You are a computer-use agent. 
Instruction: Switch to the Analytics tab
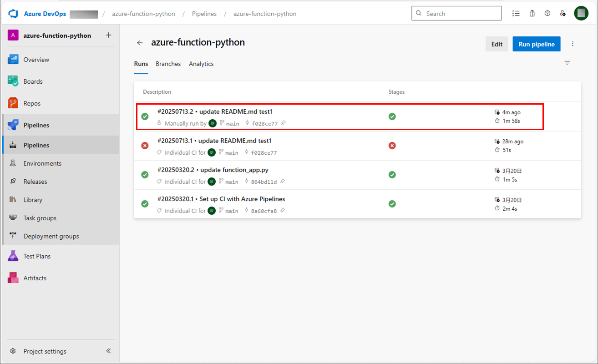201,64
